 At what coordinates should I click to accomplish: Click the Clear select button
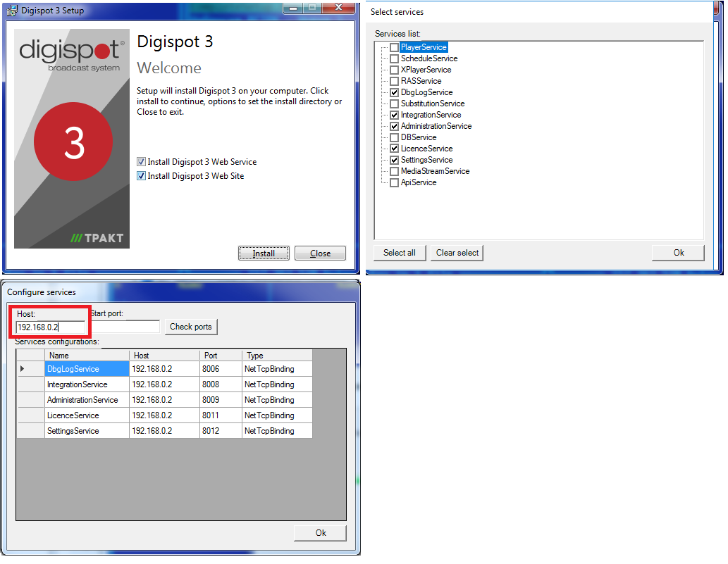(457, 253)
